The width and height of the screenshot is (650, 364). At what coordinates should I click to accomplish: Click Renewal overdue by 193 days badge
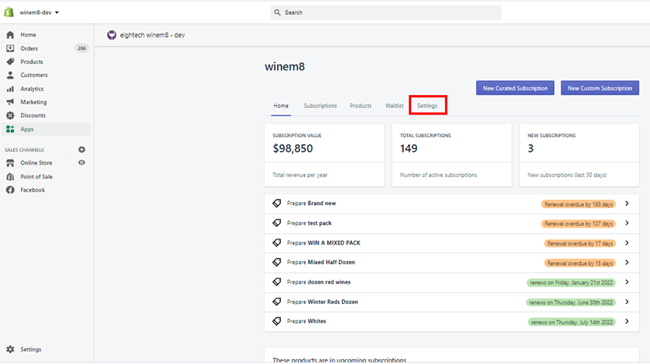578,204
